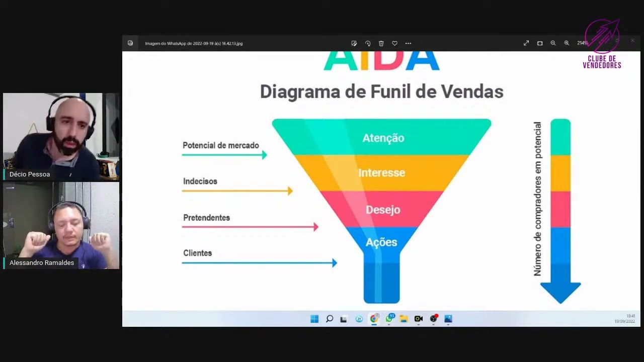
Task: Select Alessandro Ramaldes' video thumbnail
Action: click(61, 225)
